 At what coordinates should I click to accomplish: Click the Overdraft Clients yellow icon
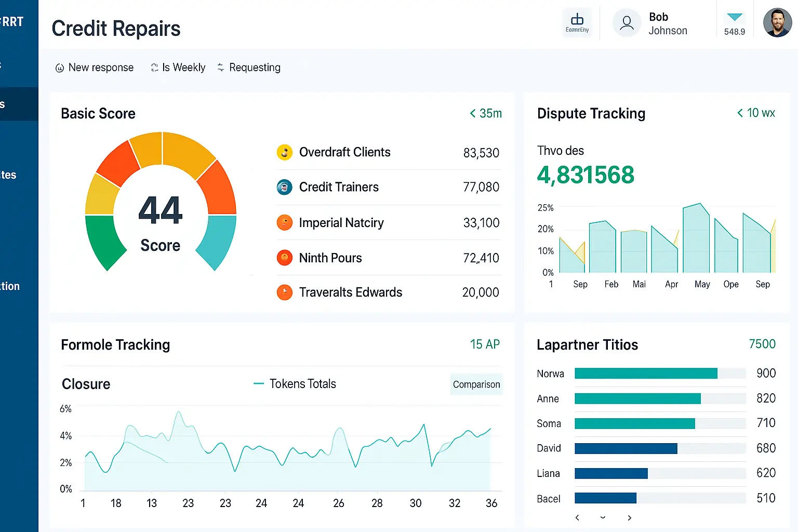coord(284,152)
